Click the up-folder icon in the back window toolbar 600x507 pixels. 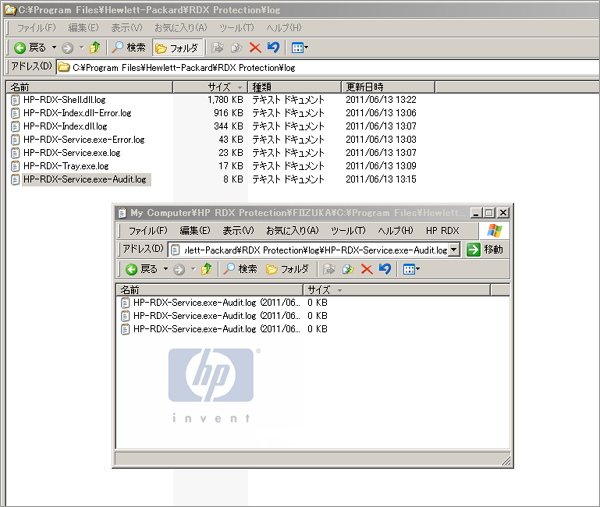95,47
